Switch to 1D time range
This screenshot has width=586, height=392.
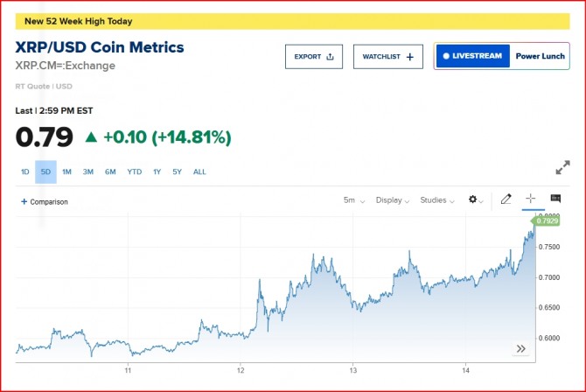(25, 171)
